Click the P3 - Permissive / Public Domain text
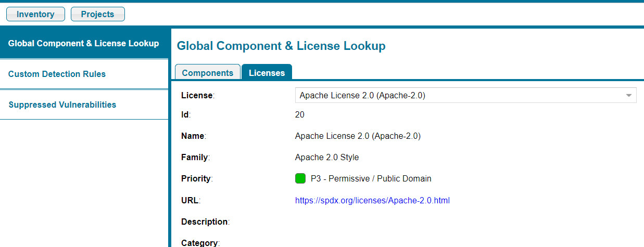The width and height of the screenshot is (644, 247). pos(371,178)
